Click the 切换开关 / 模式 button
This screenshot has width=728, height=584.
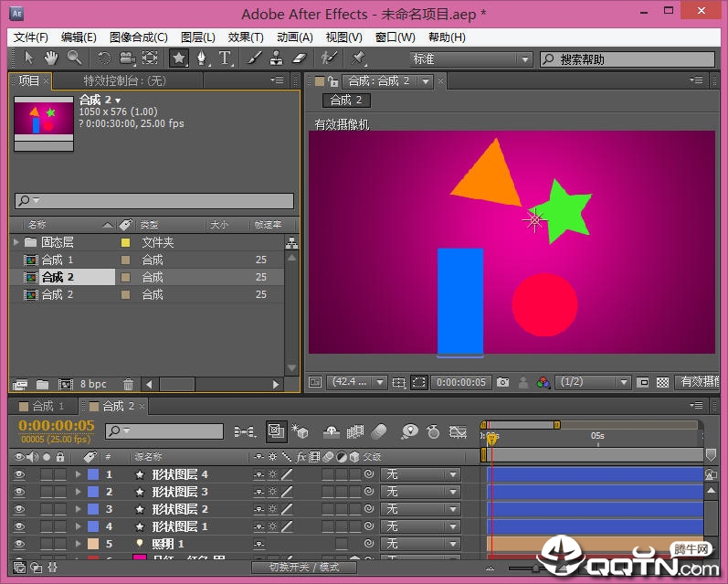303,568
